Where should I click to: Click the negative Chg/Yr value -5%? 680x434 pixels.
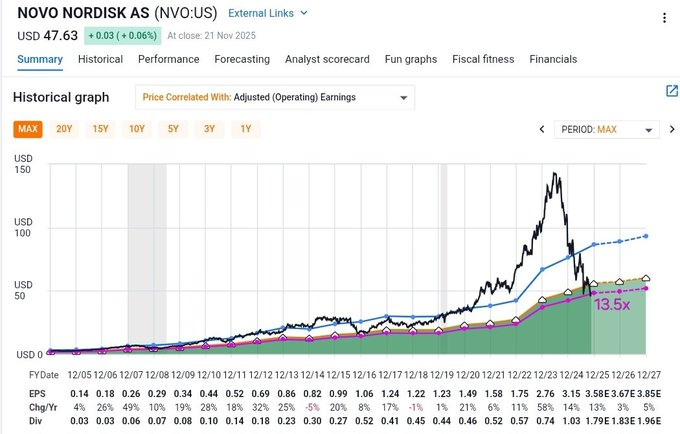[x=312, y=408]
